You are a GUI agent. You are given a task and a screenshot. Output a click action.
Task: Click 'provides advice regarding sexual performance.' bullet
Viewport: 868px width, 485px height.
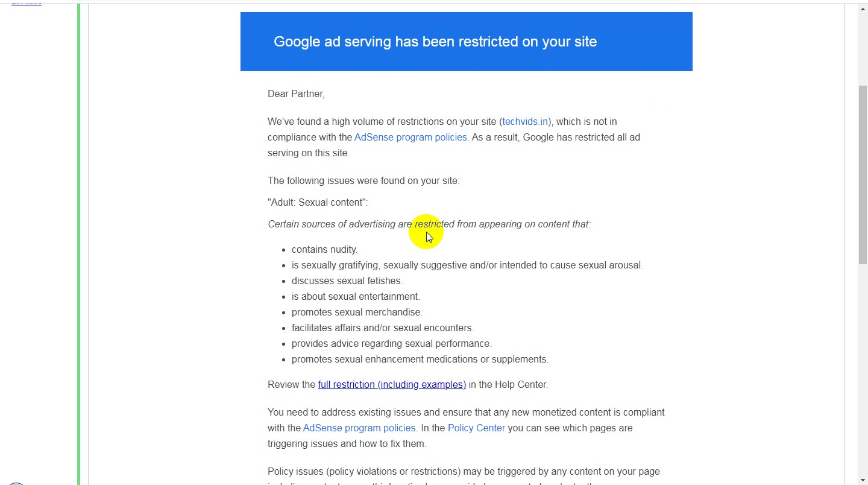(x=392, y=343)
